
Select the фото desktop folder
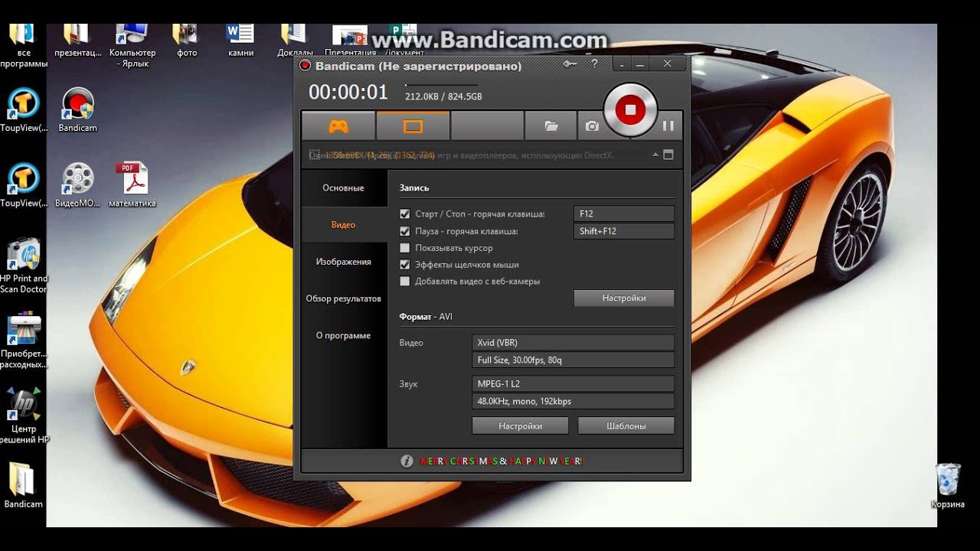tap(186, 41)
